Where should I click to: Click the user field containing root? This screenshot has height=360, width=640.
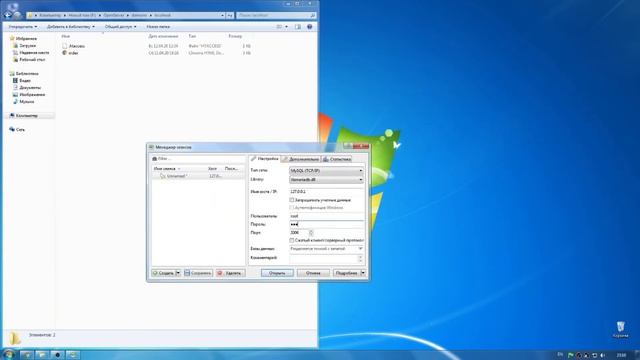[x=326, y=216]
